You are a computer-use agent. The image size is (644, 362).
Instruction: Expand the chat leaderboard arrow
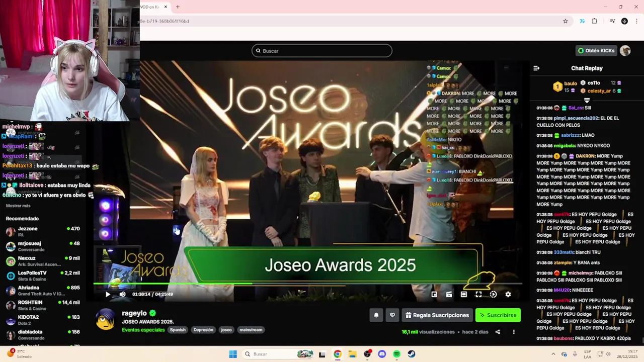click(587, 101)
